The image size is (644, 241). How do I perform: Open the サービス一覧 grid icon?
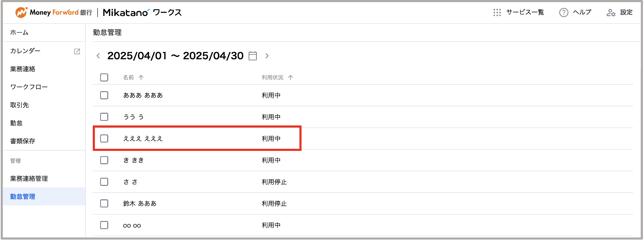(x=497, y=12)
